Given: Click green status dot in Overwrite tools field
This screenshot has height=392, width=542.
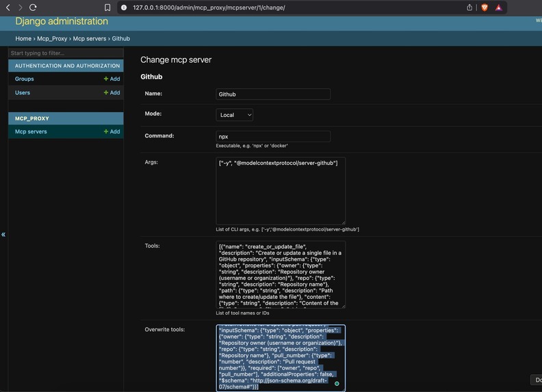Looking at the screenshot, I should pyautogui.click(x=337, y=383).
